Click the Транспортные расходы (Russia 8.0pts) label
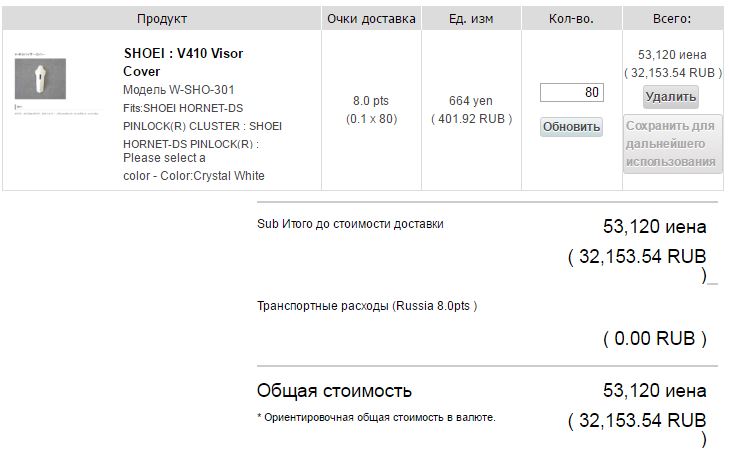The height and width of the screenshot is (456, 729). (x=367, y=306)
